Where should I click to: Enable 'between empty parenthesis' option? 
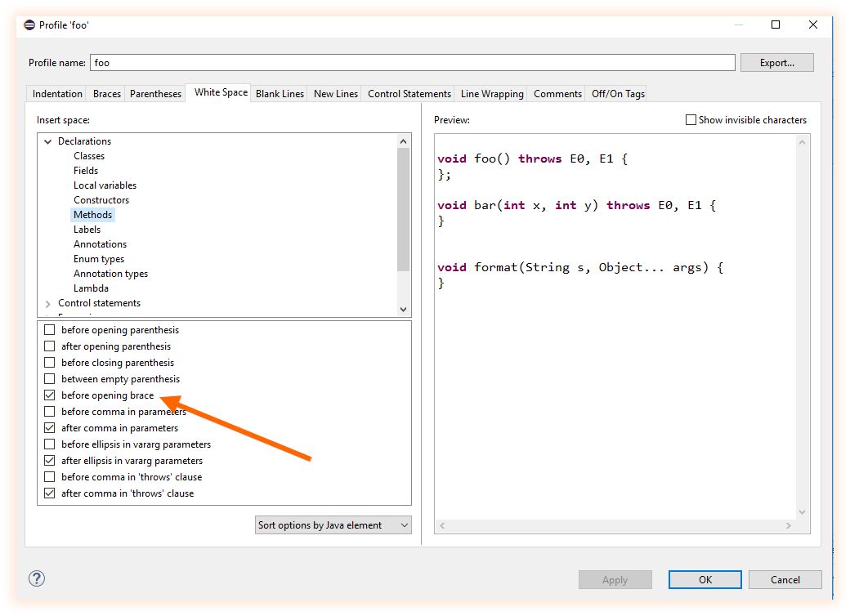coord(49,378)
